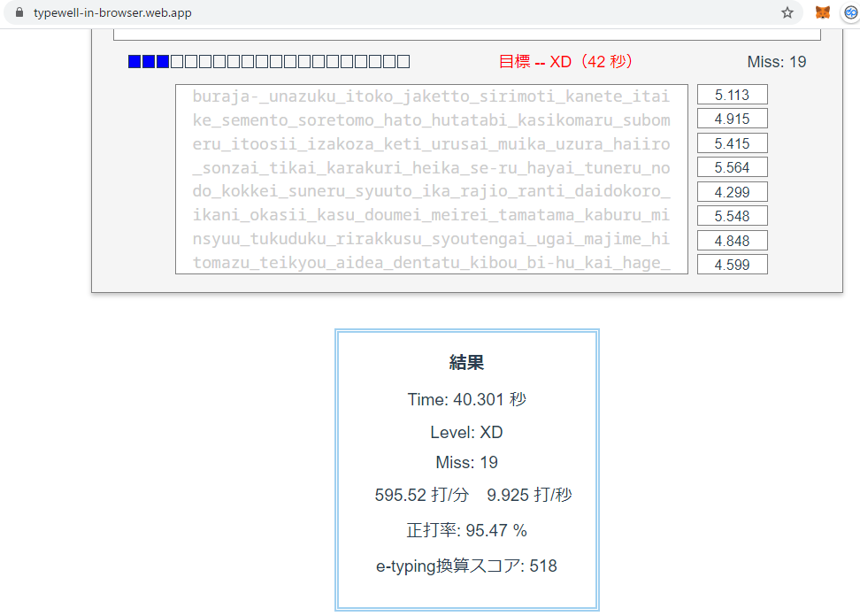Screen dimensions: 860x616
Task: Select the 4.299 lap time box
Action: pos(733,192)
